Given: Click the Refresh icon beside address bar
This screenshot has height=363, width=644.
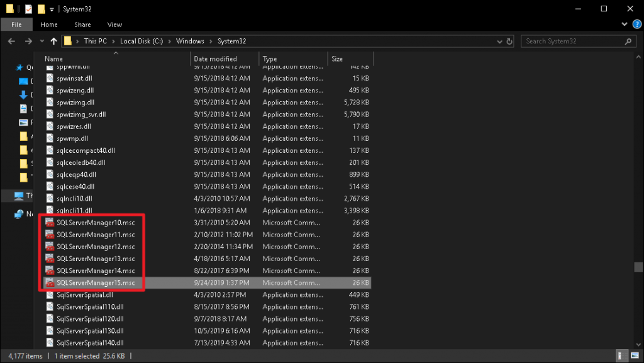Looking at the screenshot, I should pos(509,41).
